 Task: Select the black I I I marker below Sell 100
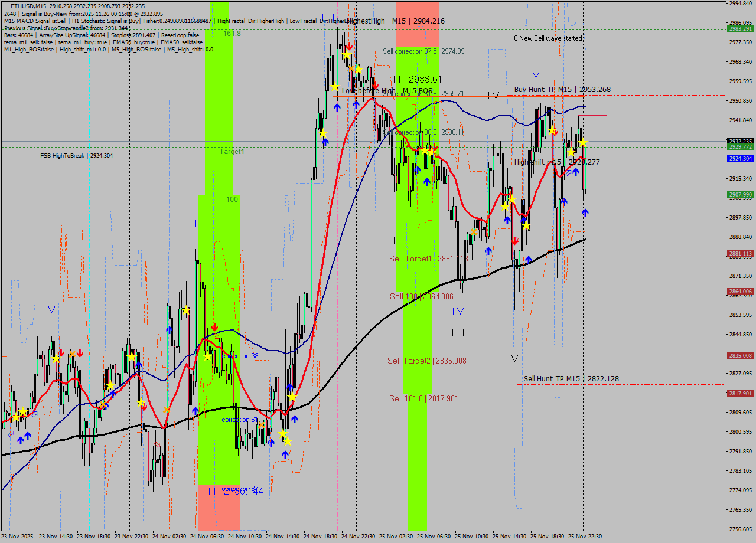coord(458,332)
